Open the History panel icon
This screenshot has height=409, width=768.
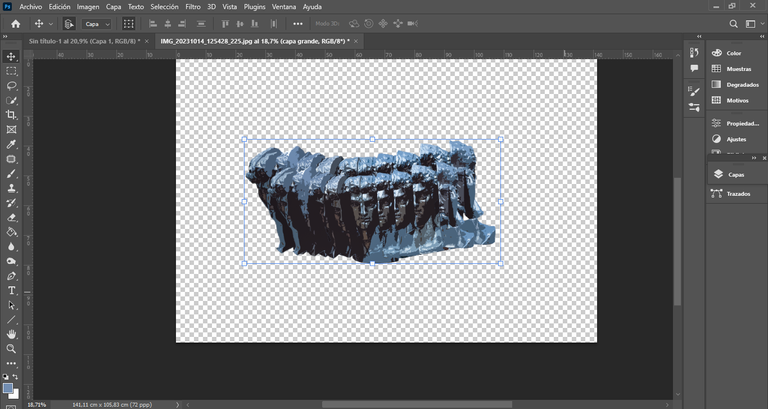tap(694, 52)
